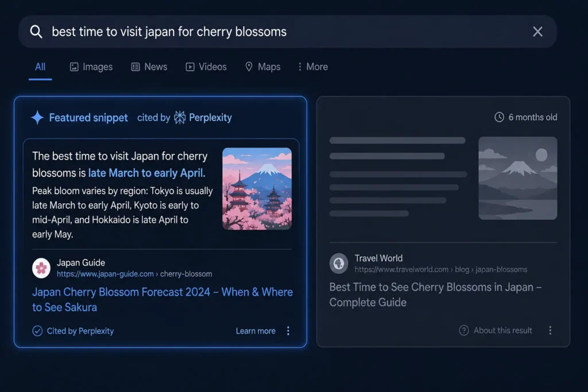Clear the search query with X

coord(537,32)
